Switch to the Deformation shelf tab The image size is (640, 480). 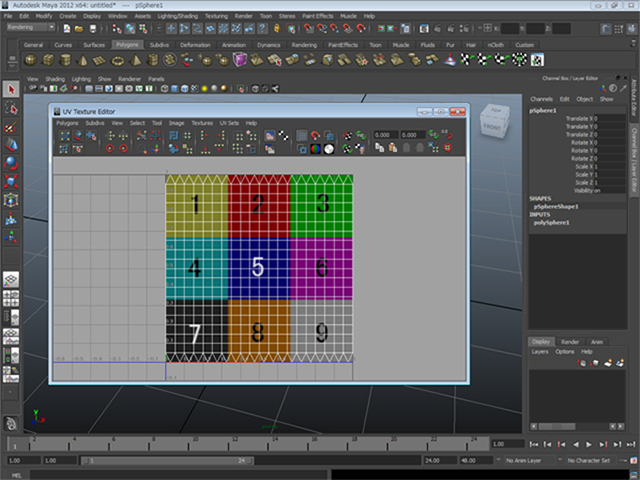click(195, 45)
